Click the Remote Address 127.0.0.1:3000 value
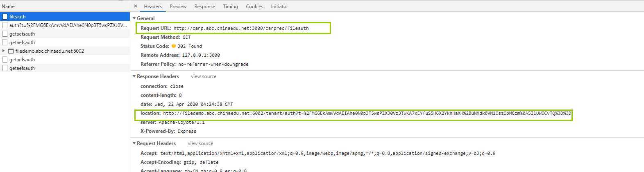Screen dimensions: 644x172 click(201, 55)
